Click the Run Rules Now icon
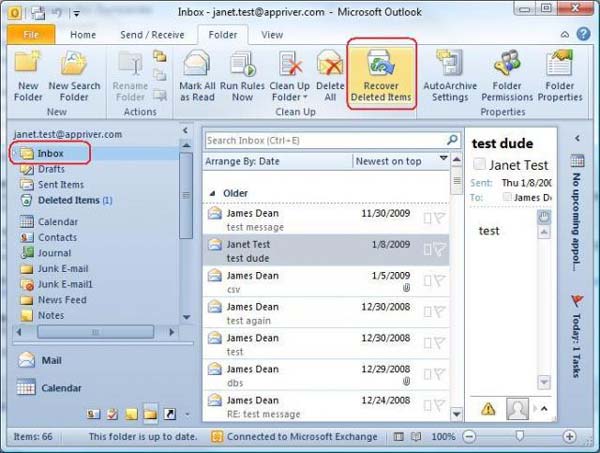600x453 pixels. [242, 64]
